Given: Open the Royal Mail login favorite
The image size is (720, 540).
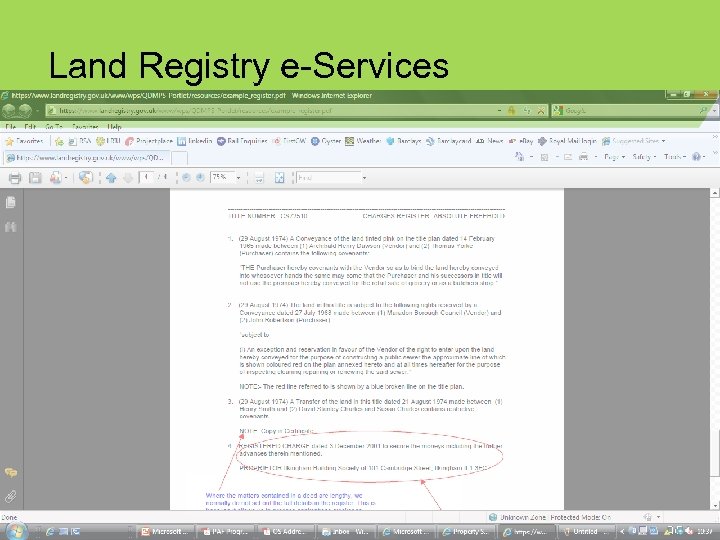Looking at the screenshot, I should 567,141.
